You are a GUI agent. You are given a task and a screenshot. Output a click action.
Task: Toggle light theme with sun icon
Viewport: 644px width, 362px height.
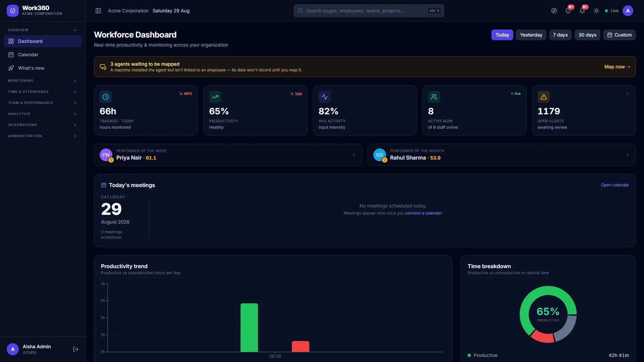click(x=596, y=11)
